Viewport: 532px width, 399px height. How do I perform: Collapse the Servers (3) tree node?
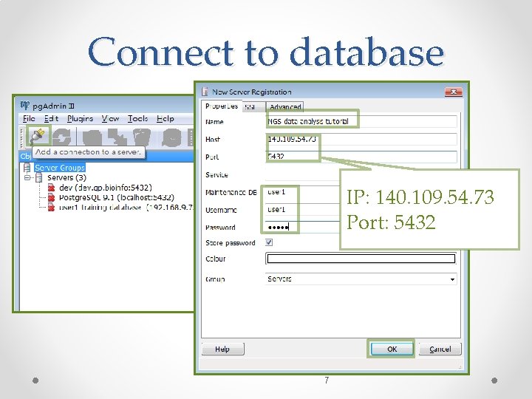point(27,177)
